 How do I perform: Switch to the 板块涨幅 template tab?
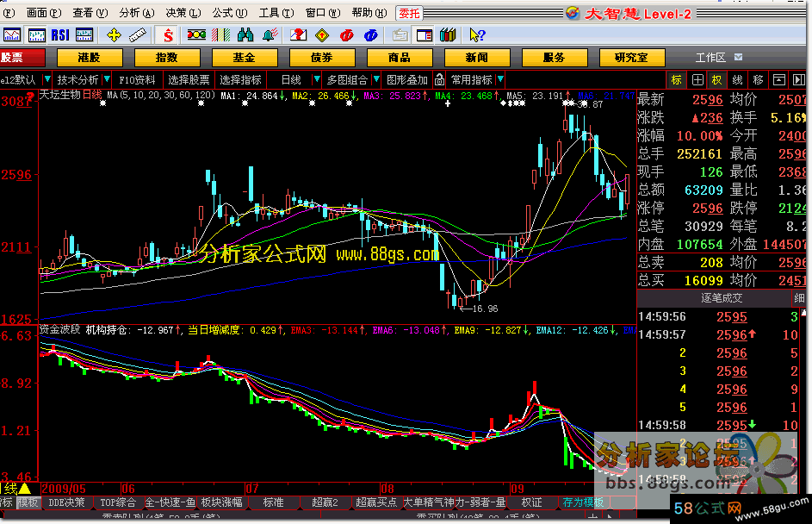pos(222,502)
